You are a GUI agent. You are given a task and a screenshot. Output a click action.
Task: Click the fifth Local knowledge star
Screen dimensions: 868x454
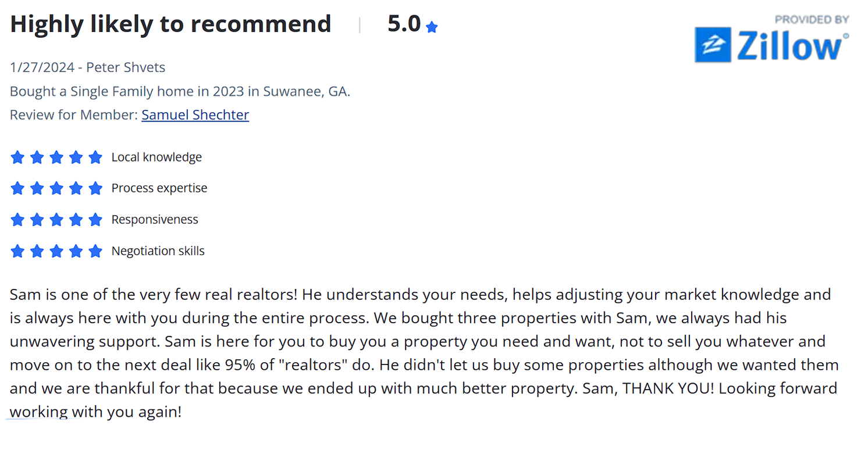(95, 157)
